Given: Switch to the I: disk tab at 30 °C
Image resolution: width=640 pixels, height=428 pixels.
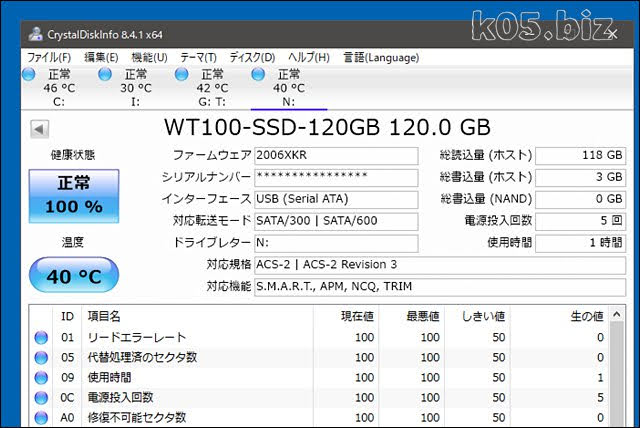Looking at the screenshot, I should coord(136,88).
